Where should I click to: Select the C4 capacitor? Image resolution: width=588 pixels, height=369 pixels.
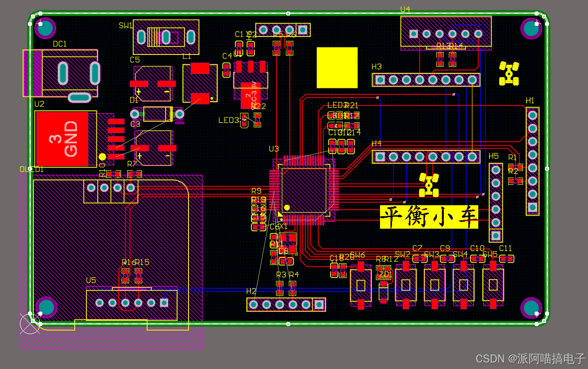pos(226,70)
